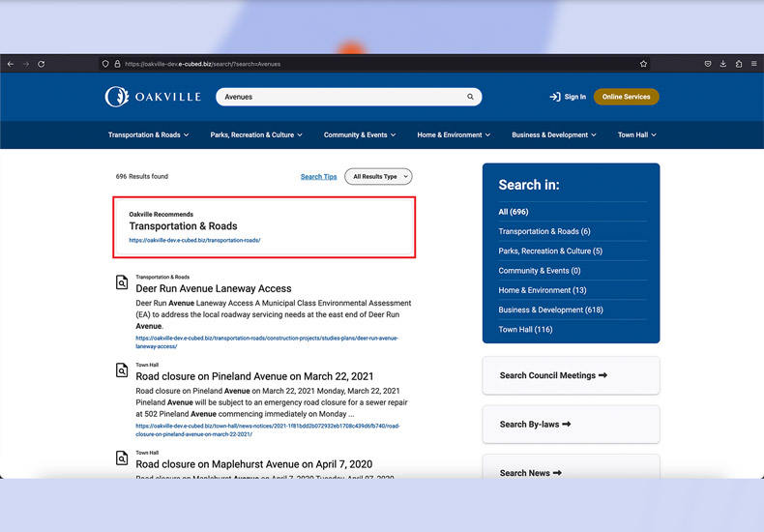The width and height of the screenshot is (764, 532).
Task: Click Search Council Meetings button
Action: (553, 375)
